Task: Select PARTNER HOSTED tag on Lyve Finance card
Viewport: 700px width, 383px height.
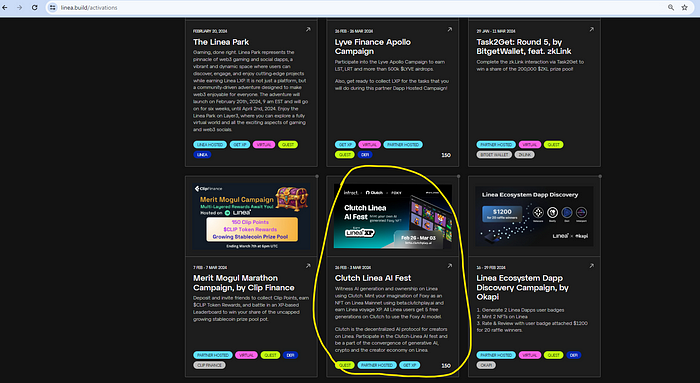Action: point(403,145)
